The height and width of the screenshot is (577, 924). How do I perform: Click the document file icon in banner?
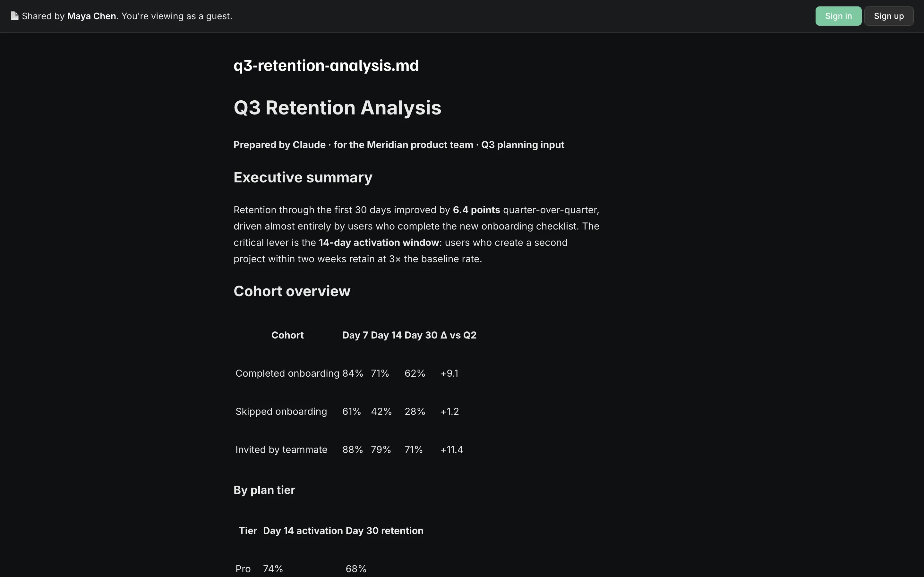tap(14, 16)
